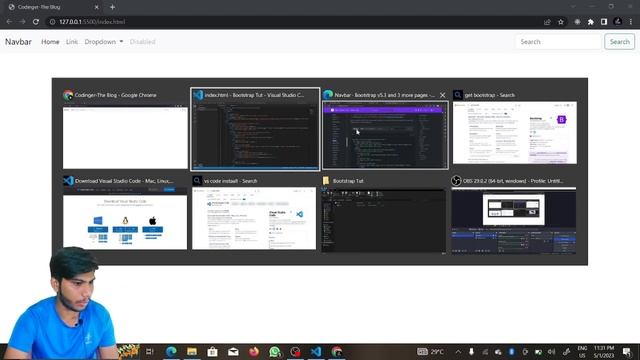Open the microphone tray icon
The height and width of the screenshot is (360, 640).
(471, 351)
